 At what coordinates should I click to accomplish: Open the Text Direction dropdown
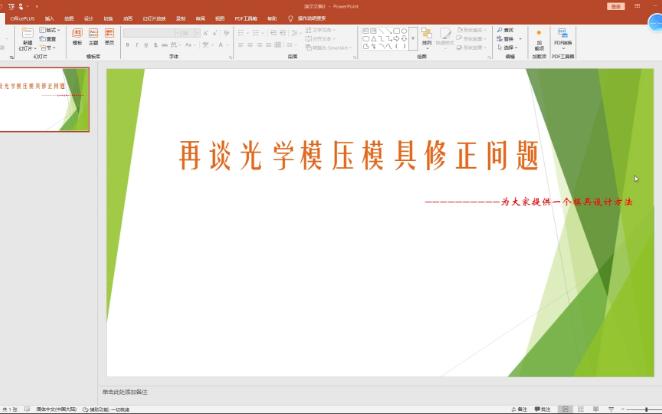click(320, 30)
